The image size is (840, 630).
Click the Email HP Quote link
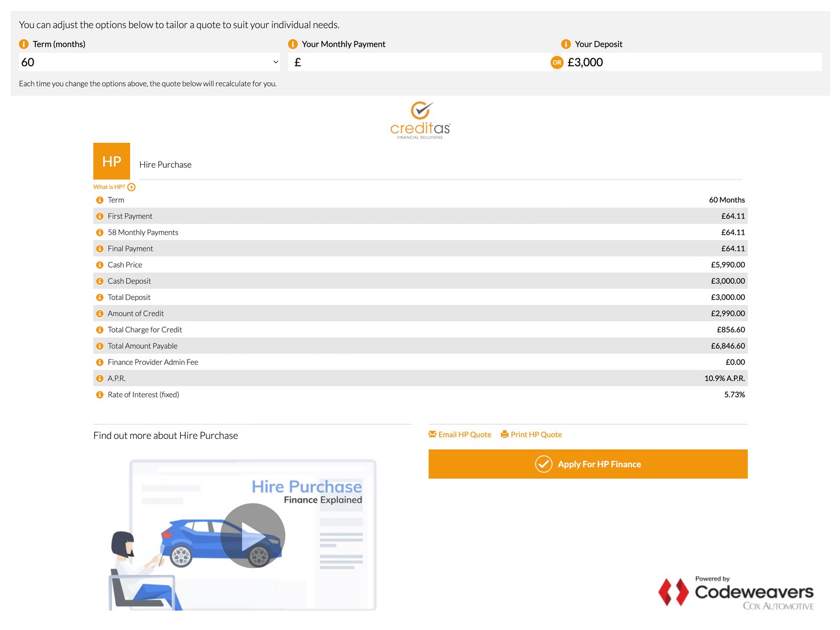click(x=460, y=435)
